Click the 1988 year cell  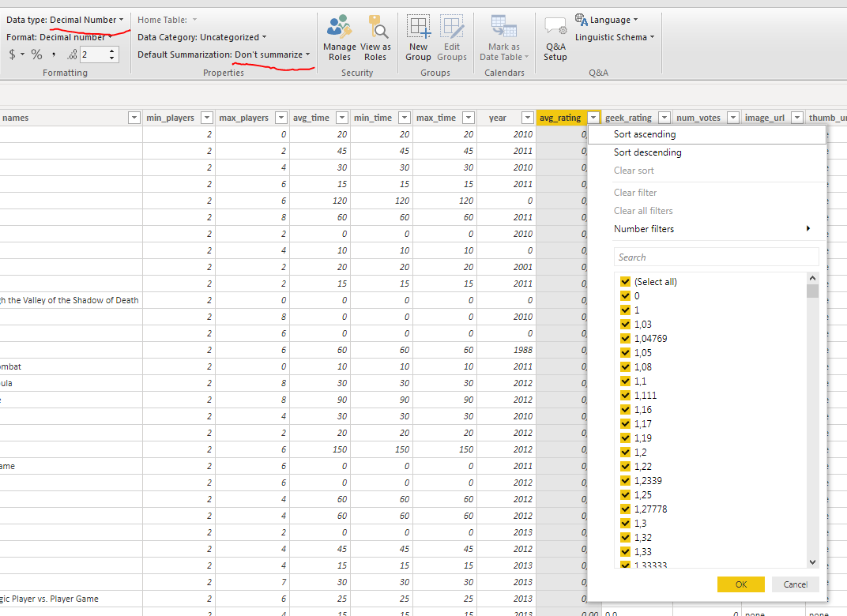point(506,350)
